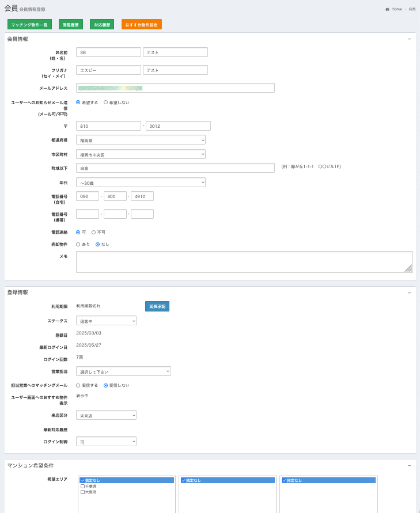The image size is (420, 513).
Task: Click the 利用期限切れ status text
Action: tap(88, 306)
